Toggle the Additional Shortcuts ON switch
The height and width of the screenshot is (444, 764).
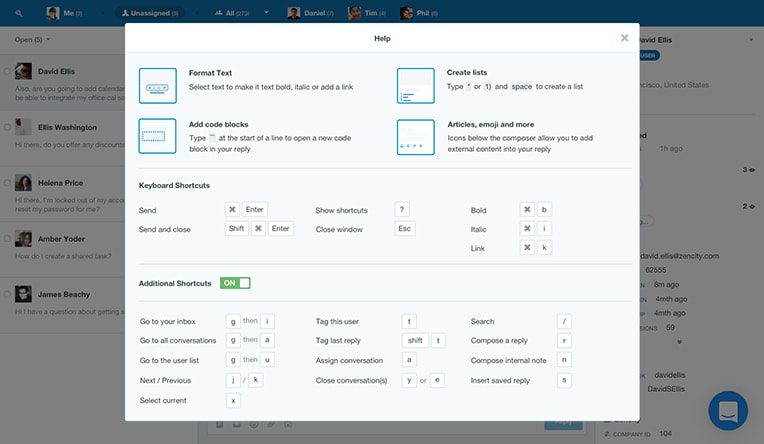235,283
